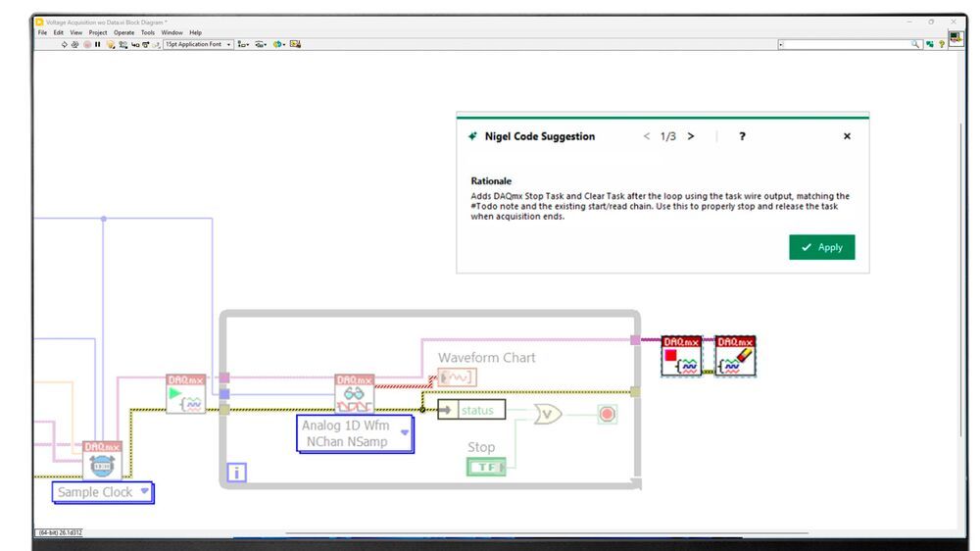
Task: Open the View menu
Action: (x=75, y=32)
